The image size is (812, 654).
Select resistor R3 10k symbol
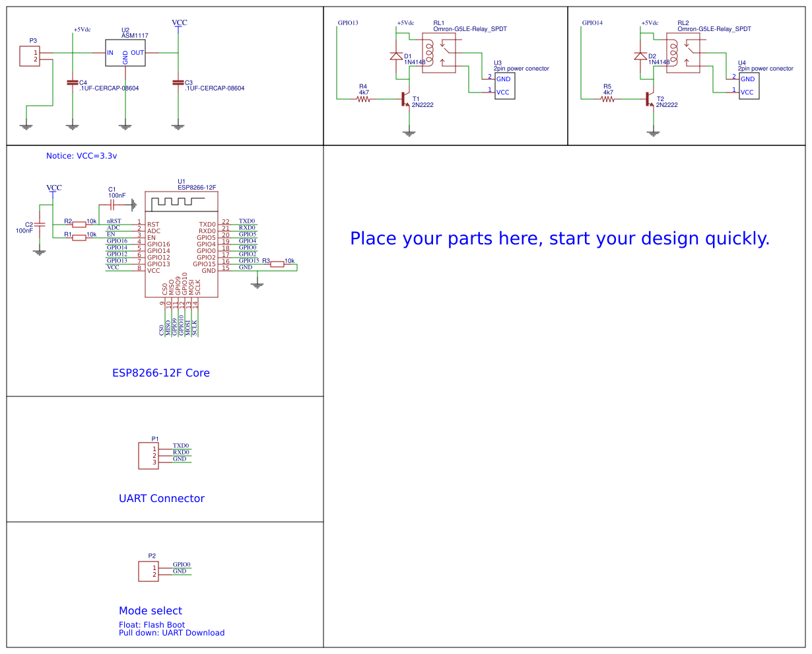[x=277, y=264]
